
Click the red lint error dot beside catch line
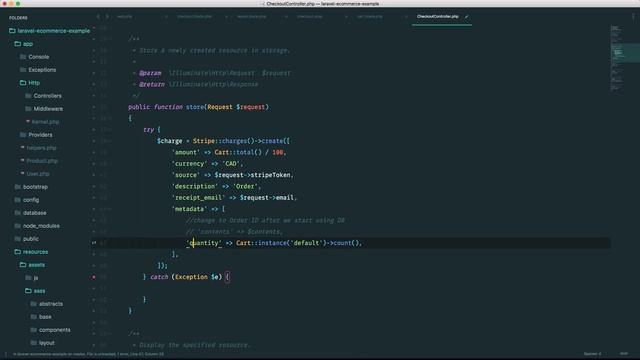tap(94, 277)
